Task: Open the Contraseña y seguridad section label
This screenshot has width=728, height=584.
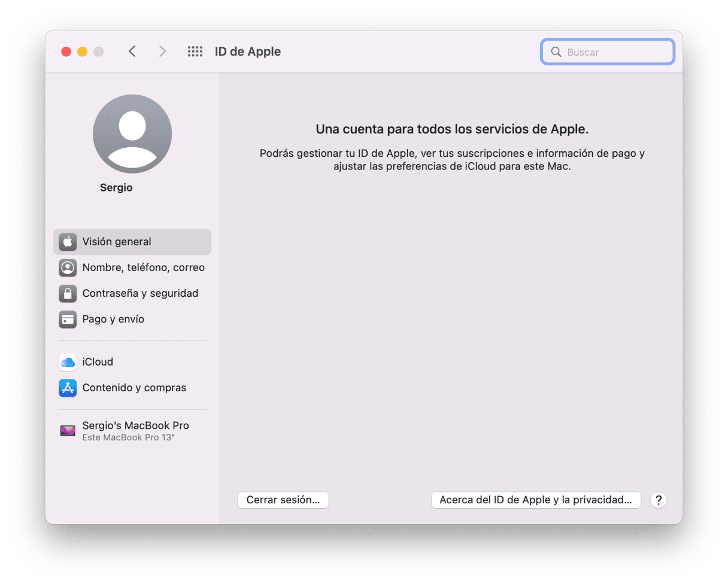Action: click(140, 293)
